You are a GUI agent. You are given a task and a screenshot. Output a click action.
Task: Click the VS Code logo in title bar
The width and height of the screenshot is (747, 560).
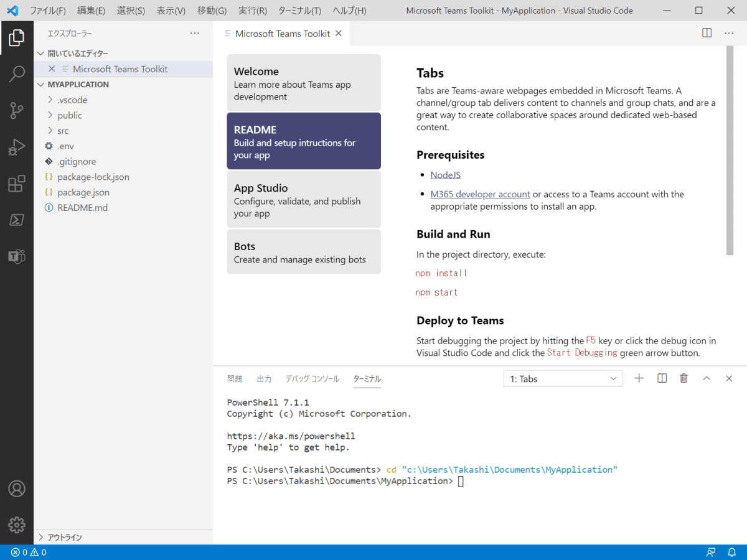[12, 11]
